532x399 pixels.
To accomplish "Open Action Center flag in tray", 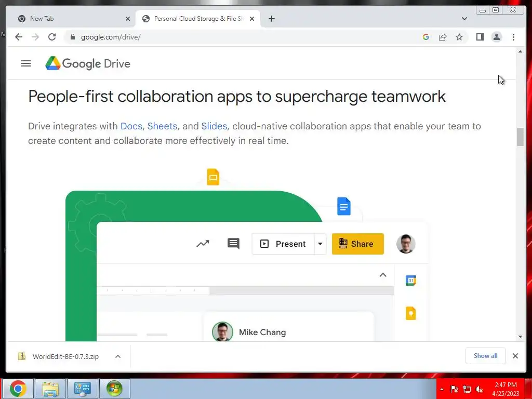I will click(454, 389).
